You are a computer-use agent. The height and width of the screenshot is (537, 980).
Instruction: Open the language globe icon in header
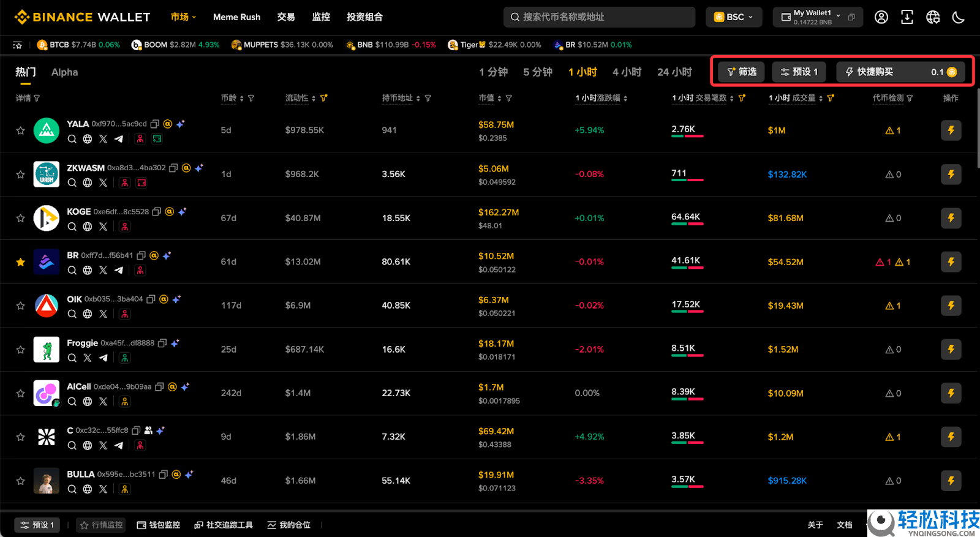click(932, 17)
